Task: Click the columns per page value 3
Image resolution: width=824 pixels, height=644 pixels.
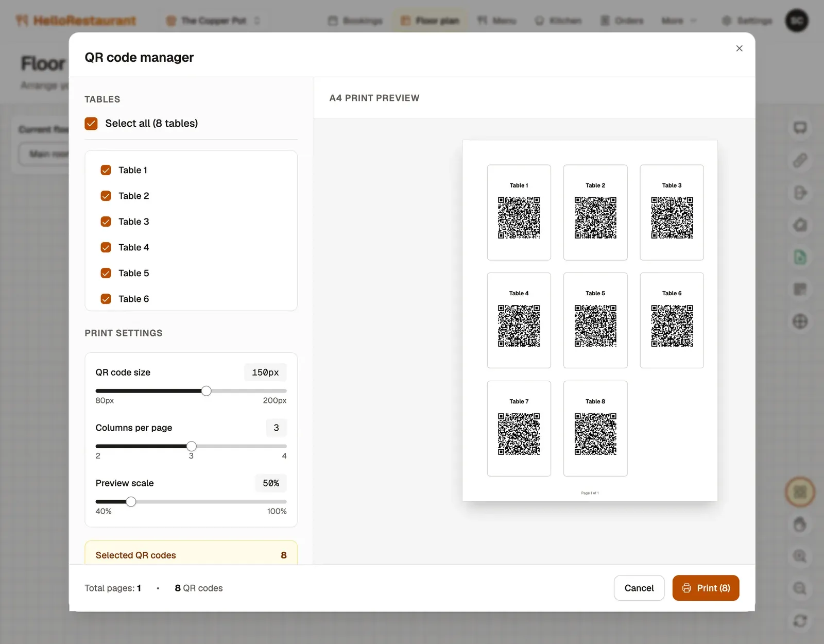Action: (x=277, y=428)
